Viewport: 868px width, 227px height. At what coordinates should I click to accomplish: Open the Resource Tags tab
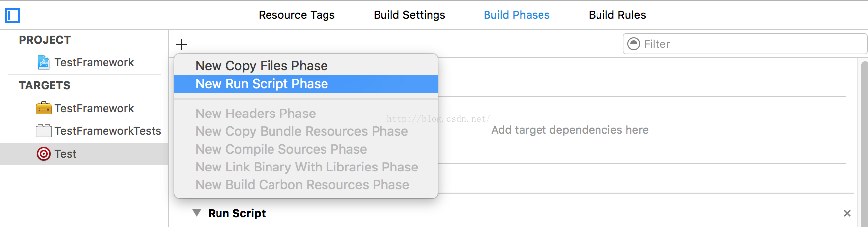pyautogui.click(x=297, y=15)
